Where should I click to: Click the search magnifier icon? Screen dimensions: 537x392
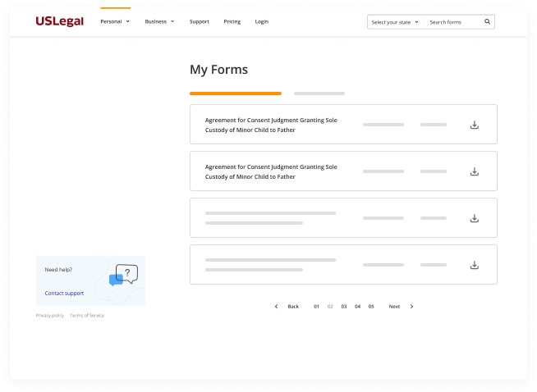coord(487,22)
